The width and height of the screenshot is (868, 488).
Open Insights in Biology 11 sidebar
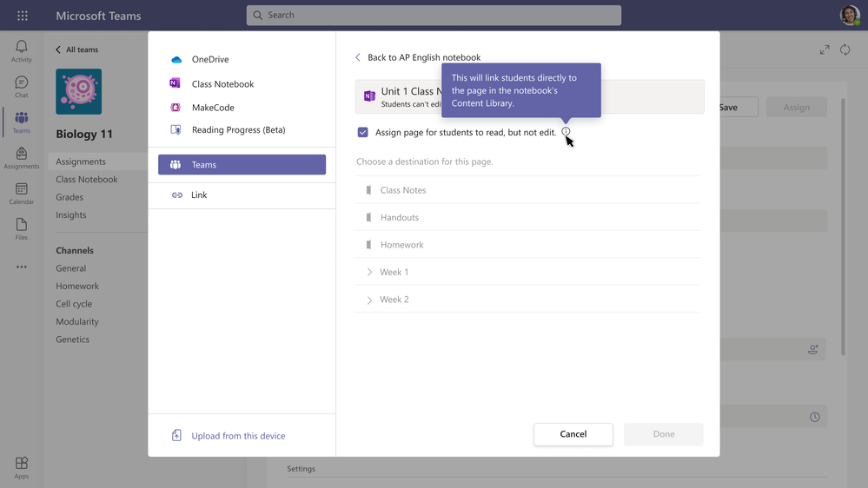pos(71,214)
